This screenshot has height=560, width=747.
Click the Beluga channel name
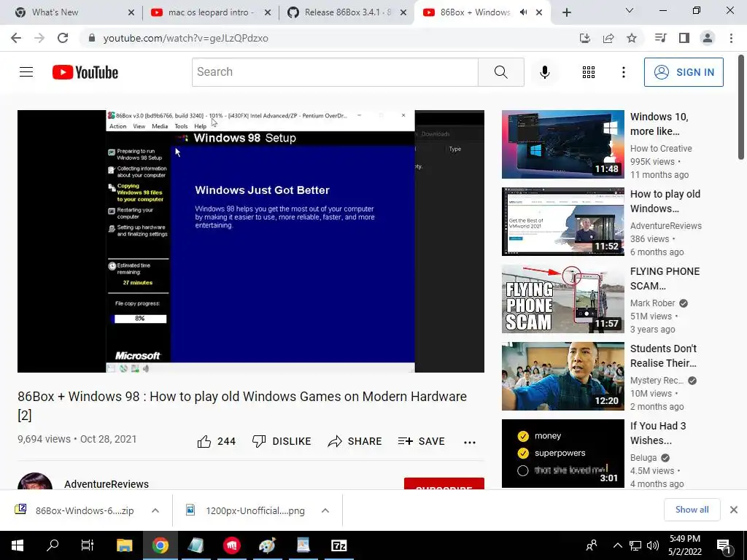(643, 458)
